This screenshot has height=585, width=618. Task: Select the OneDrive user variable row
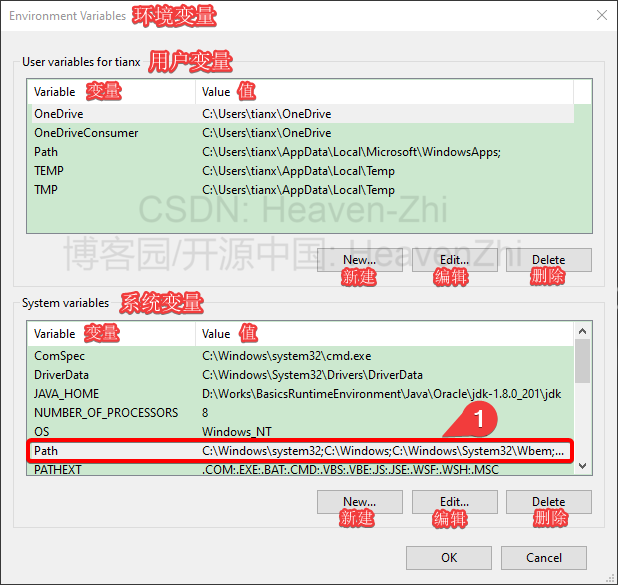tap(301, 114)
